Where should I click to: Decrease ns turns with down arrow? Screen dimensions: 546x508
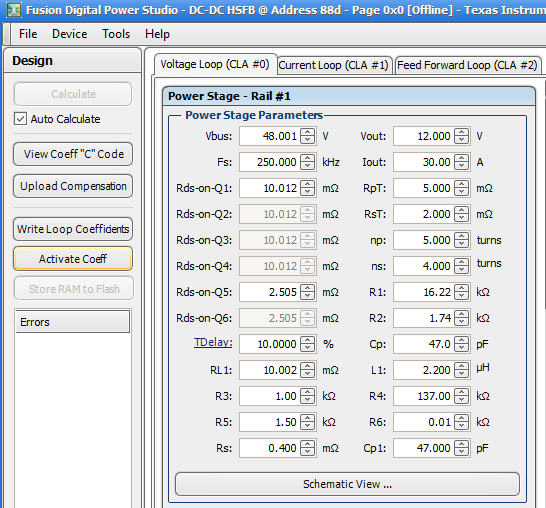pos(461,270)
